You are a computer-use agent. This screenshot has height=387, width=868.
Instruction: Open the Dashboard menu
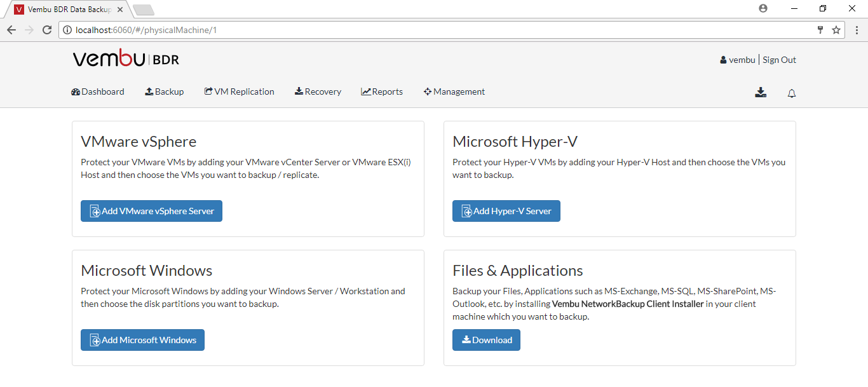pos(98,92)
